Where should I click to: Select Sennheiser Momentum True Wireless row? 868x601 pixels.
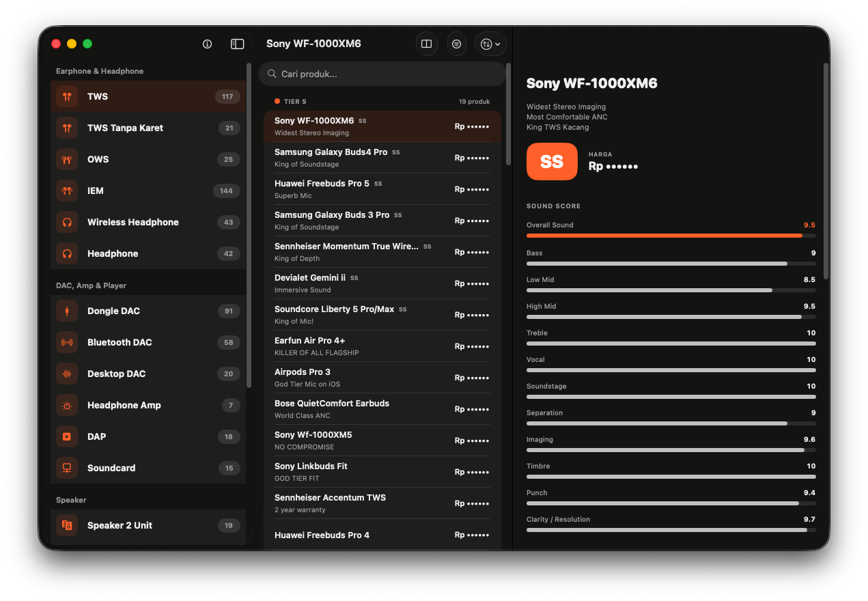click(x=382, y=252)
